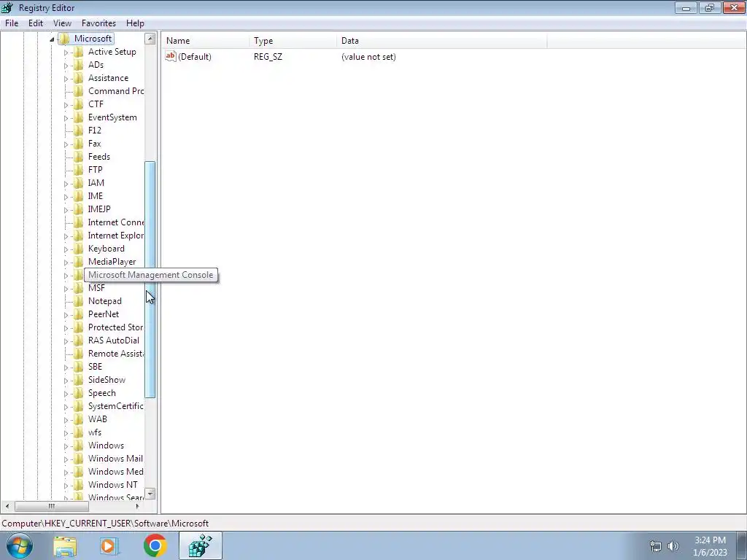Click the tree scroll down arrow

(150, 494)
